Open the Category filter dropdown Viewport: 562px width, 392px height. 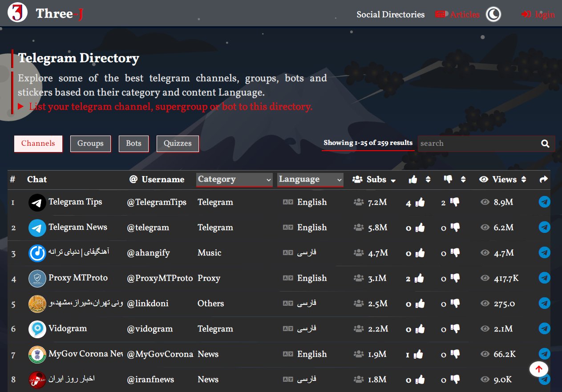(x=234, y=180)
